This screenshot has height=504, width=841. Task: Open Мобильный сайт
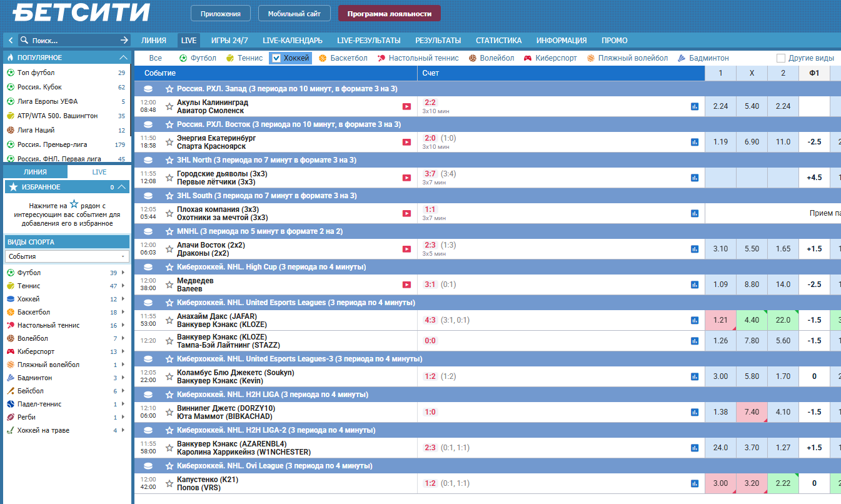point(294,13)
